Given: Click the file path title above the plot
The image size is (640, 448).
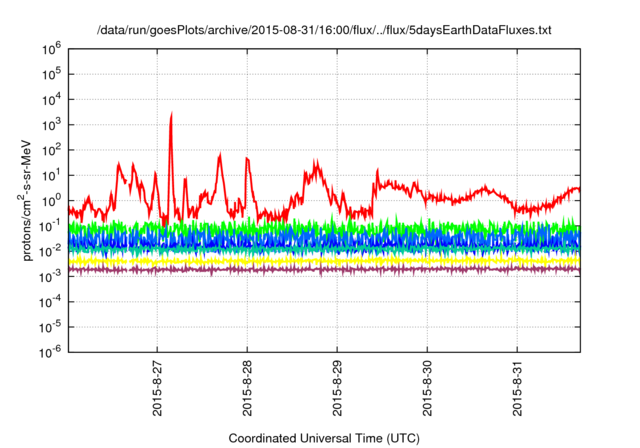Looking at the screenshot, I should (324, 30).
